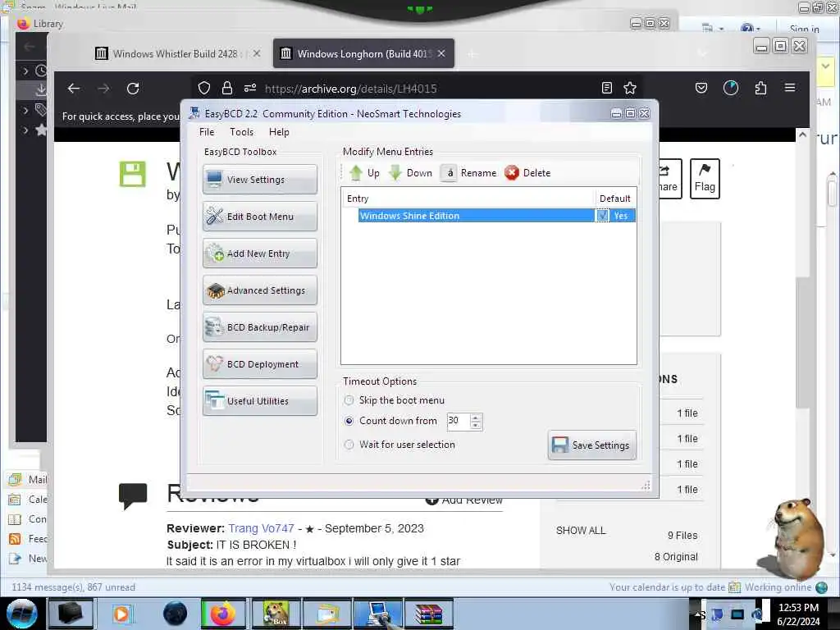Click reviews speech bubble icon

coord(133,496)
